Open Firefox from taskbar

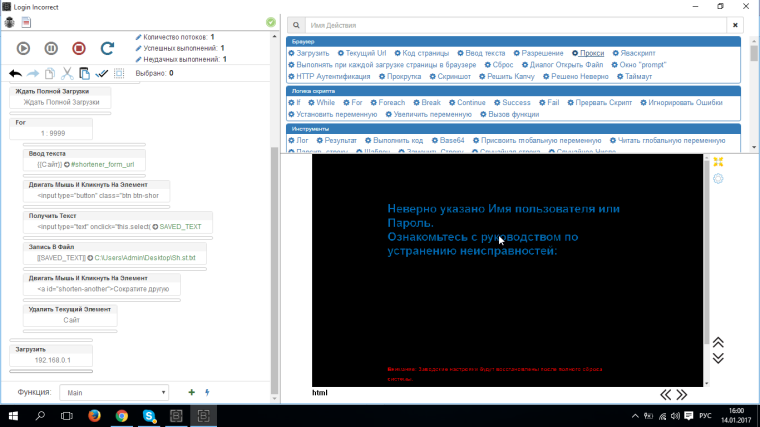tap(94, 416)
